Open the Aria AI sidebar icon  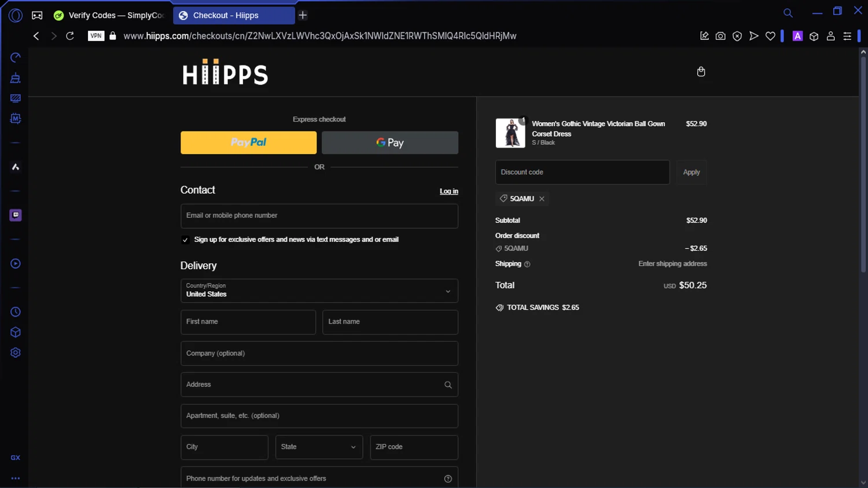pos(16,167)
